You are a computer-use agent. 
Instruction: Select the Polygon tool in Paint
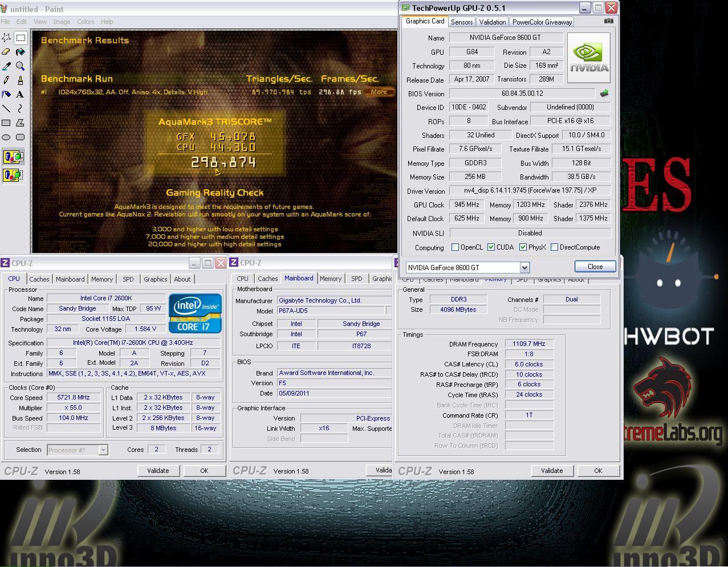[x=21, y=123]
